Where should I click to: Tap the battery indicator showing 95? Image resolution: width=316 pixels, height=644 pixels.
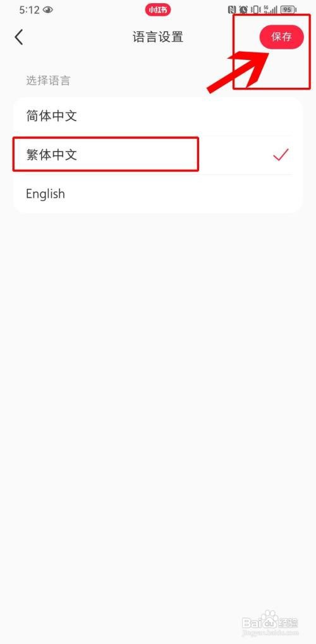click(x=289, y=9)
